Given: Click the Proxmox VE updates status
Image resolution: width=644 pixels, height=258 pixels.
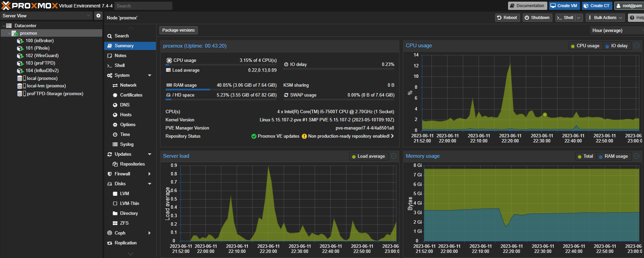Looking at the screenshot, I should (275, 136).
